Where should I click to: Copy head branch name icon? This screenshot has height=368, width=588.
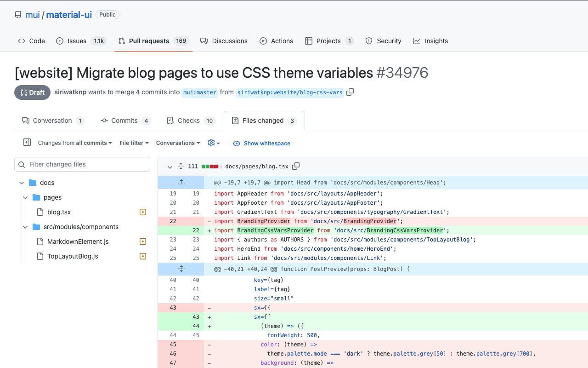click(x=350, y=92)
